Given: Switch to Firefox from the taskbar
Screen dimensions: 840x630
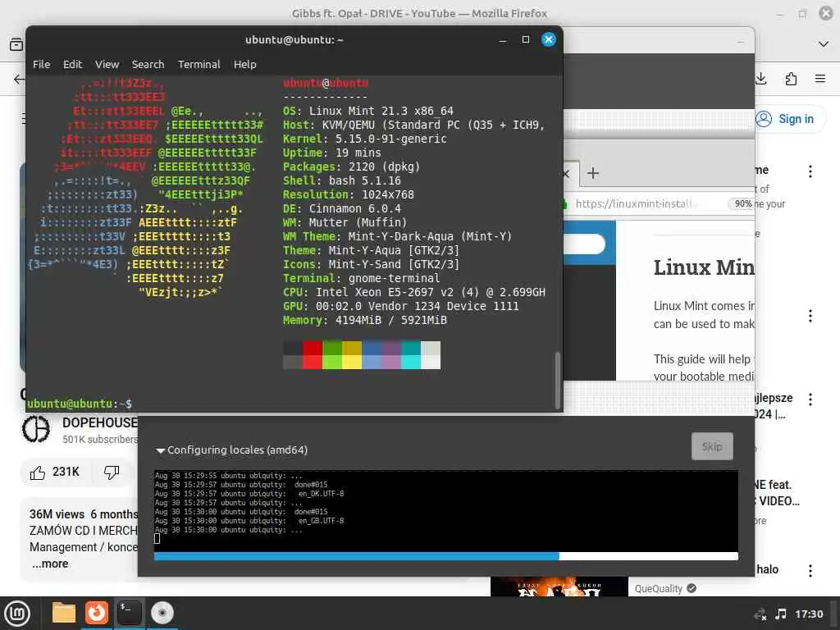Looking at the screenshot, I should click(97, 613).
